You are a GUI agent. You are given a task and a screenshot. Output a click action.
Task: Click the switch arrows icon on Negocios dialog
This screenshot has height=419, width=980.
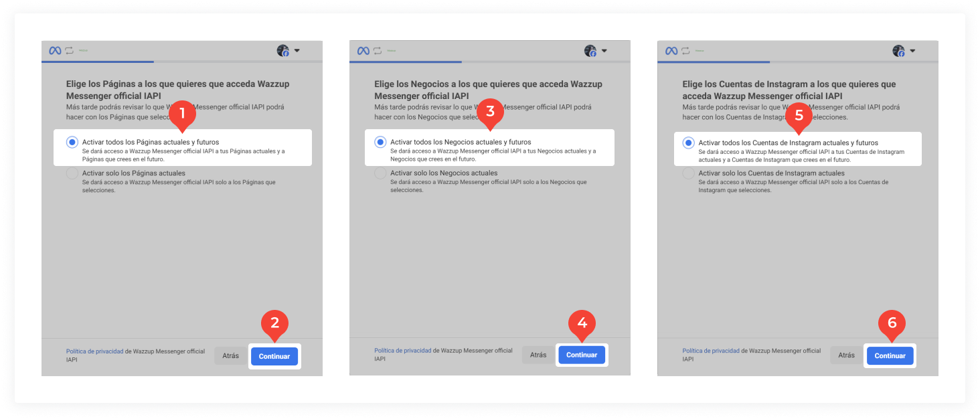click(x=378, y=50)
